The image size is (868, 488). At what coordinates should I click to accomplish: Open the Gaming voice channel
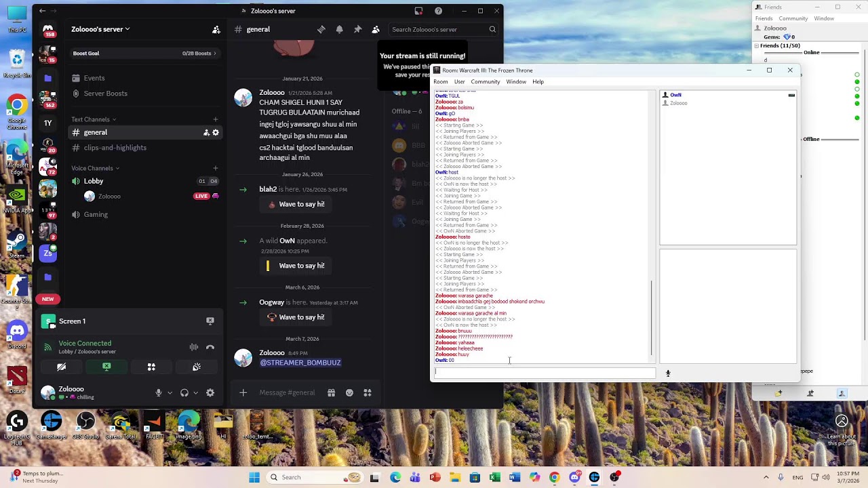pyautogui.click(x=96, y=214)
